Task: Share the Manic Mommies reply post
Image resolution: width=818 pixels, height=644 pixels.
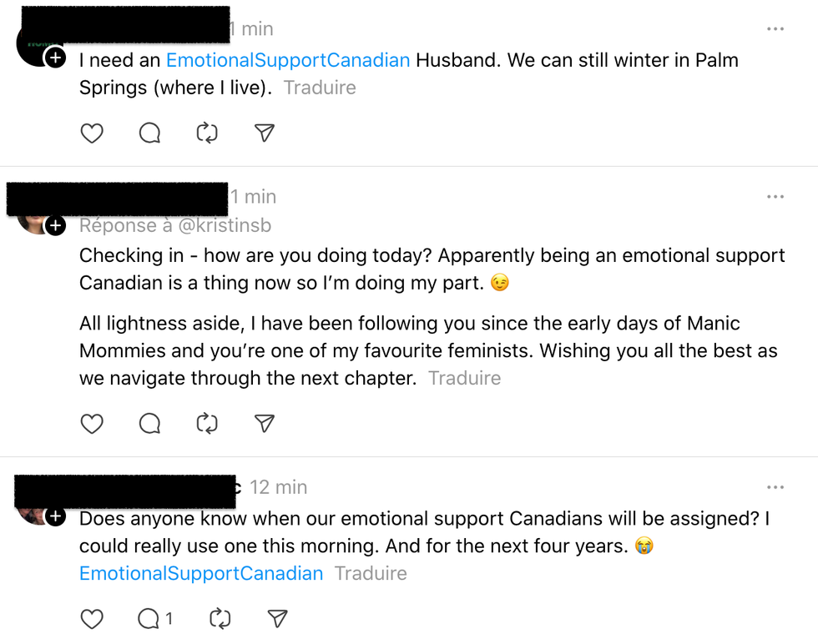Action: [x=265, y=424]
